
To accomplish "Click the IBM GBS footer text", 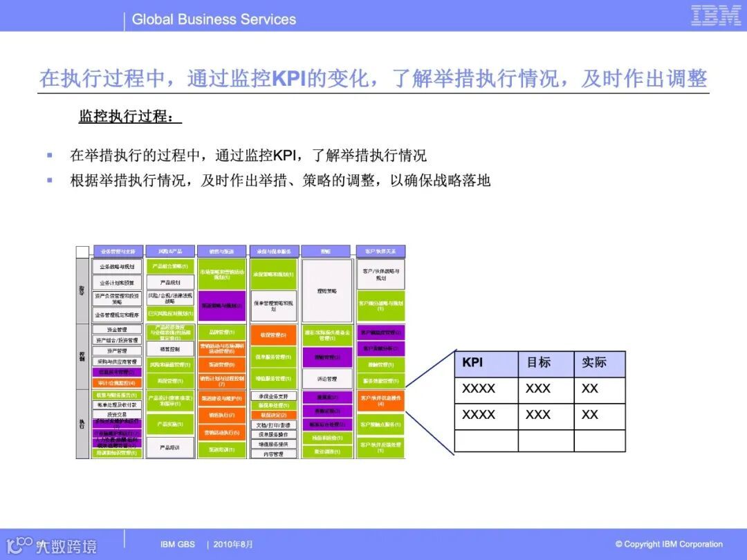I will tap(177, 544).
